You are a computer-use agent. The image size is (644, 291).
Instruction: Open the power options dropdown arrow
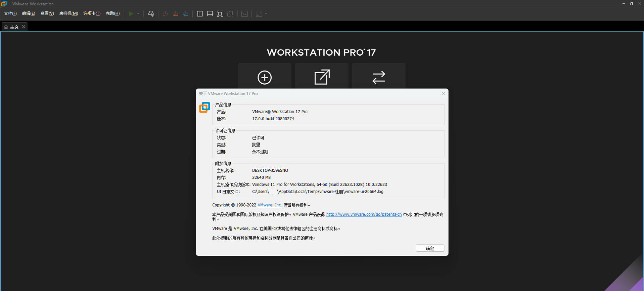click(138, 14)
